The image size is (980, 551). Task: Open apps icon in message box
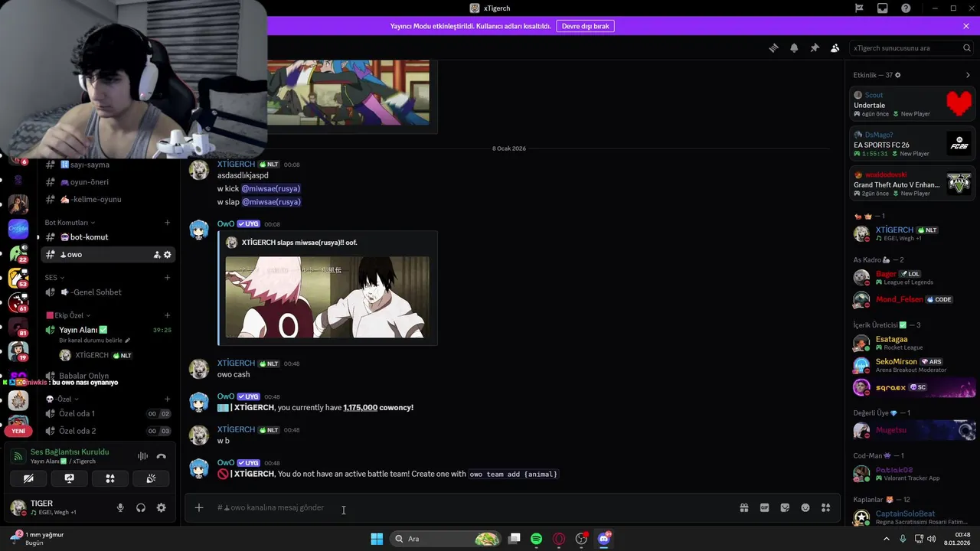(825, 507)
